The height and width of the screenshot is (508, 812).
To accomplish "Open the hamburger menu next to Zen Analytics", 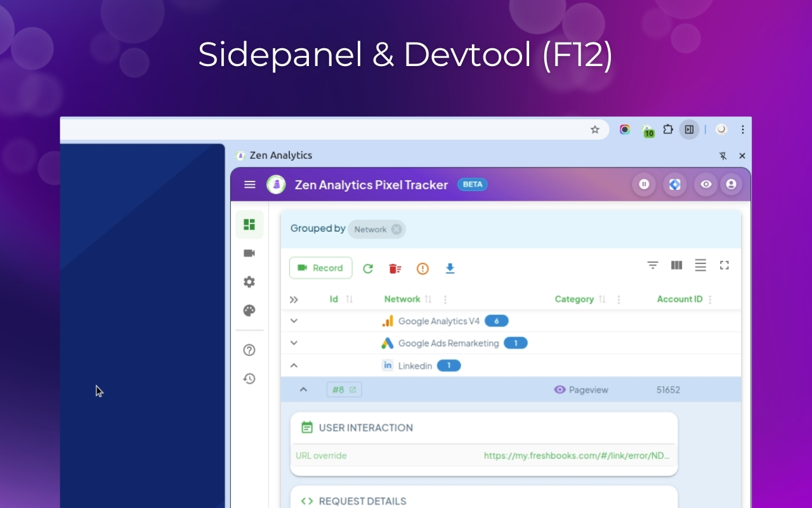I will click(x=249, y=184).
